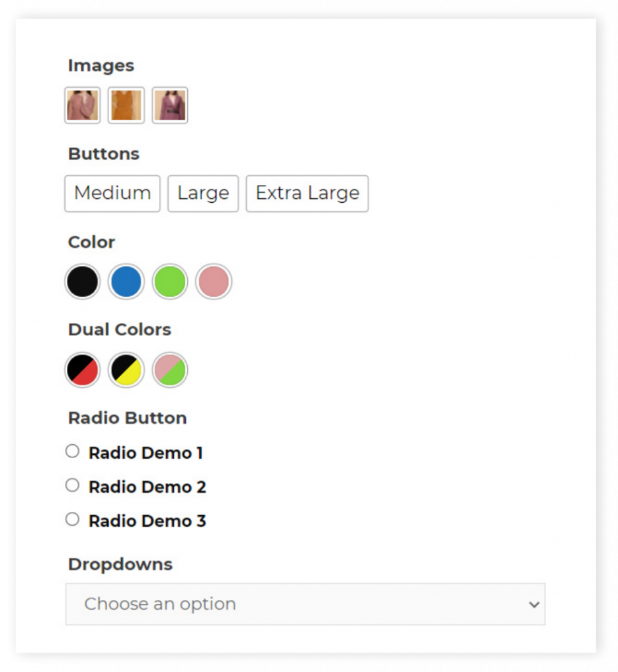Click the Extra Large size button
This screenshot has height=672, width=618.
pyautogui.click(x=307, y=194)
